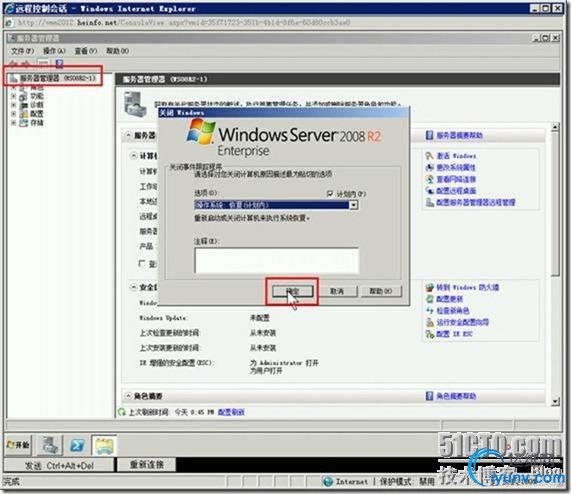The image size is (571, 494).
Task: Collapse the 角色摘要 section
Action: pyautogui.click(x=128, y=396)
